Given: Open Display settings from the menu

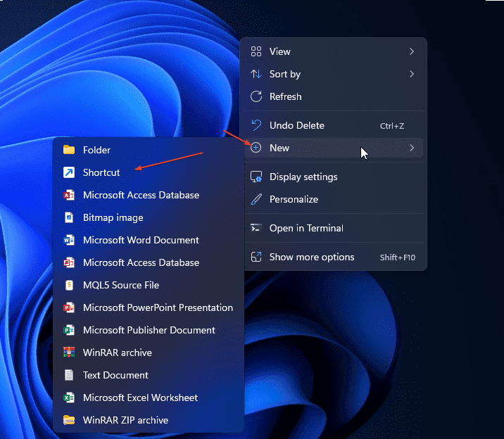Looking at the screenshot, I should click(303, 177).
